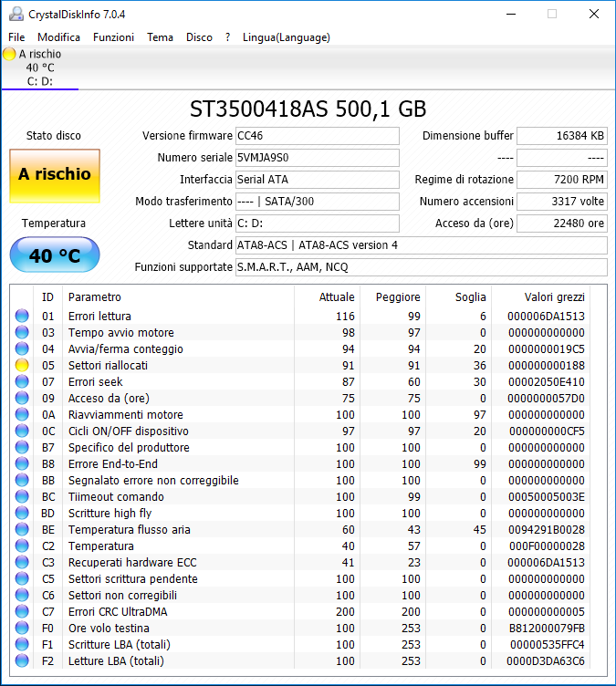Click the 40 °C temperature button
This screenshot has height=686, width=616.
tap(55, 255)
